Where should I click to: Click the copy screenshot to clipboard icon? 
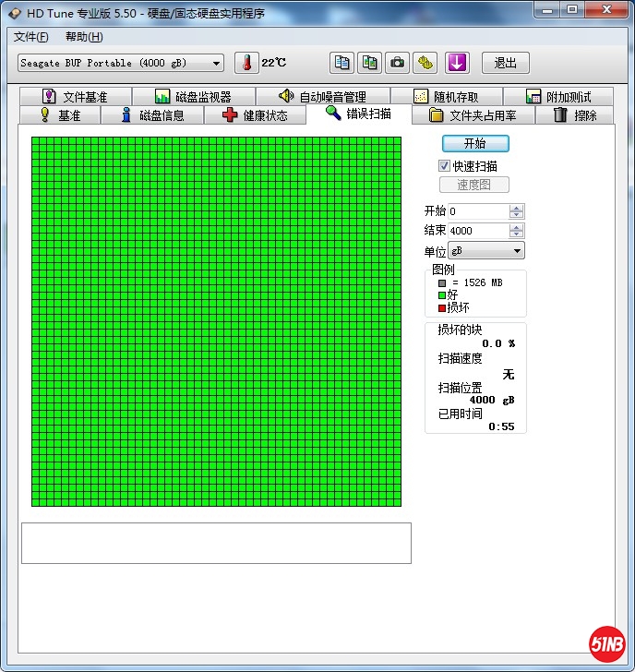click(369, 63)
